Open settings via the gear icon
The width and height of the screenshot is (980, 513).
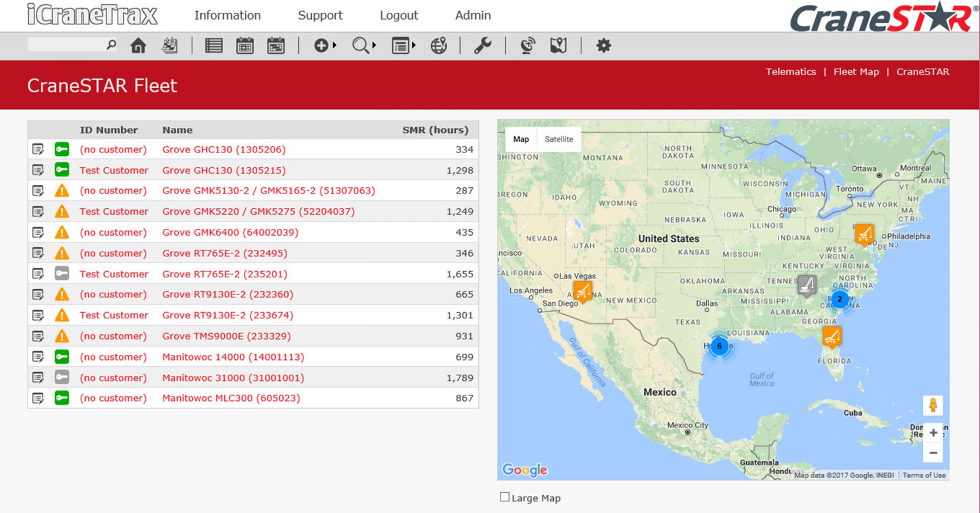tap(604, 45)
